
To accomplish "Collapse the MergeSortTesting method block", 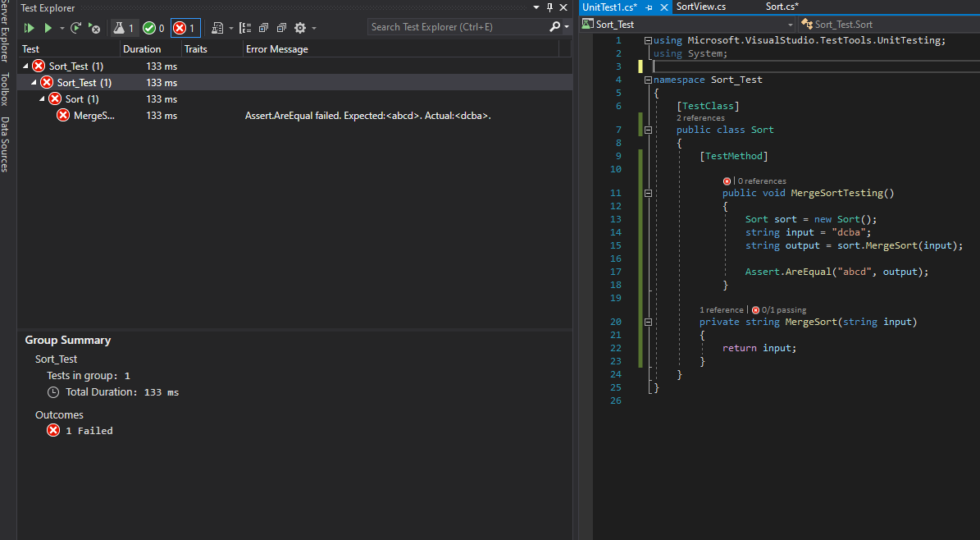I will (648, 194).
